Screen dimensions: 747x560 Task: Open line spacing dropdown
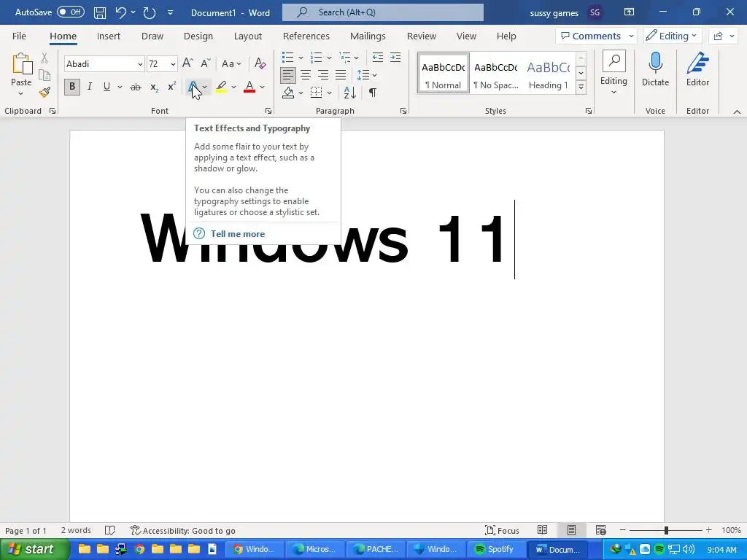point(367,75)
